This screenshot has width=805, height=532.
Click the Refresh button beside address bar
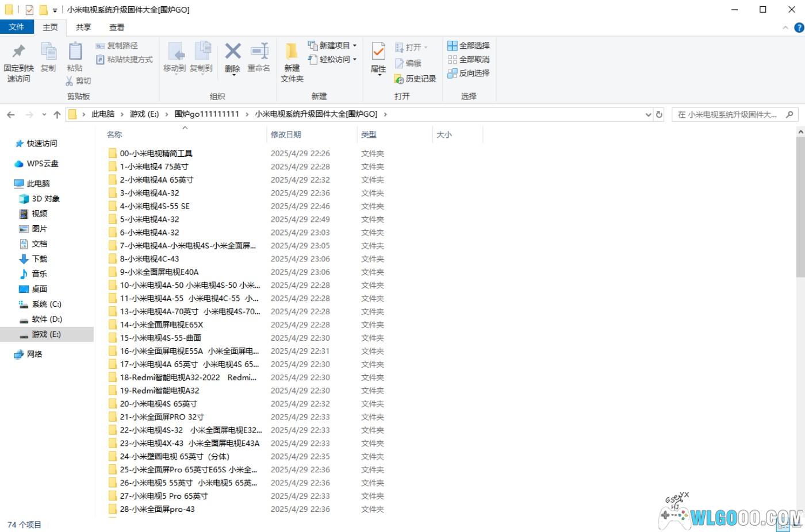point(660,114)
